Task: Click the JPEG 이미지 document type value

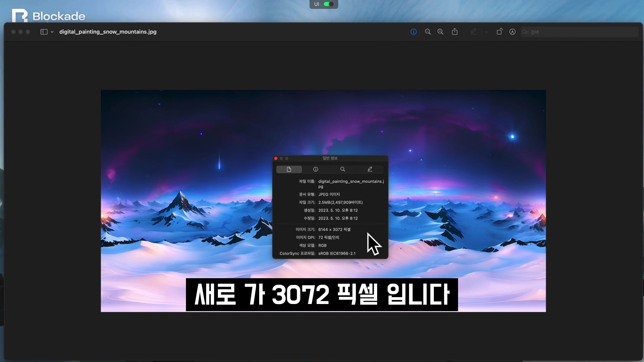Action: [x=329, y=194]
